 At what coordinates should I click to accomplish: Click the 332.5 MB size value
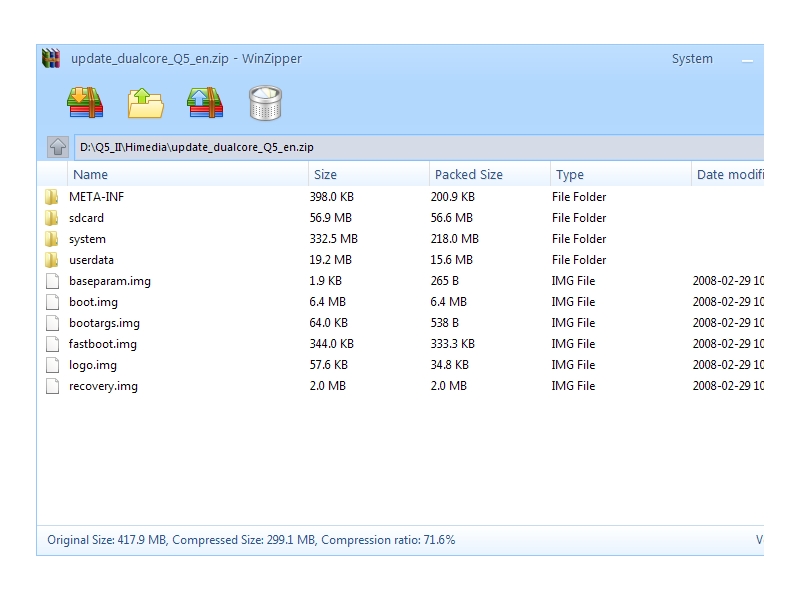[x=334, y=239]
